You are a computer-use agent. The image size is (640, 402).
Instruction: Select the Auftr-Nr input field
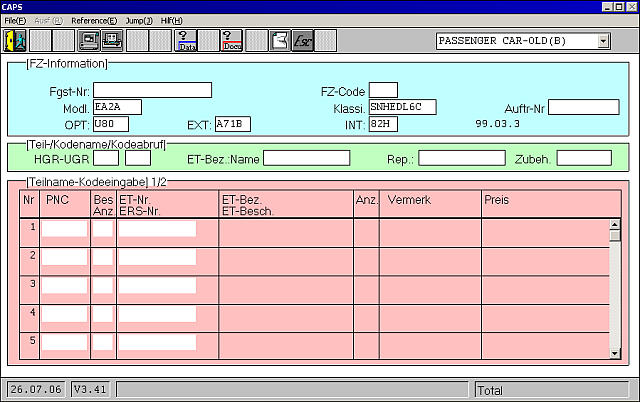click(x=583, y=107)
